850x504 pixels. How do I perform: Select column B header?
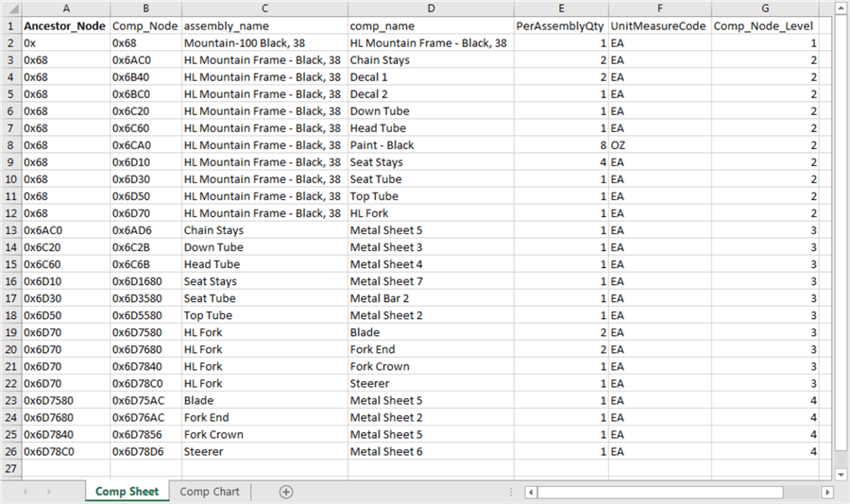(145, 8)
